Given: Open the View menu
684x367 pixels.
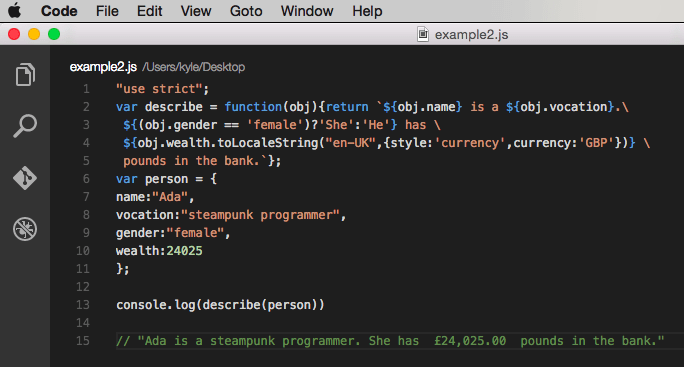Looking at the screenshot, I should (196, 11).
